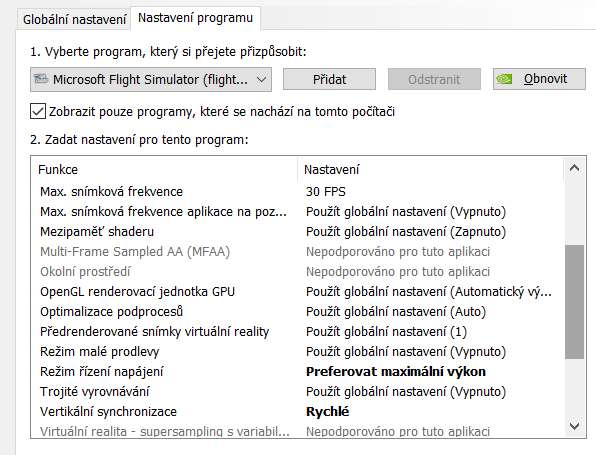
Task: Switch to the 'Globální nastavení' tab
Action: click(x=74, y=19)
